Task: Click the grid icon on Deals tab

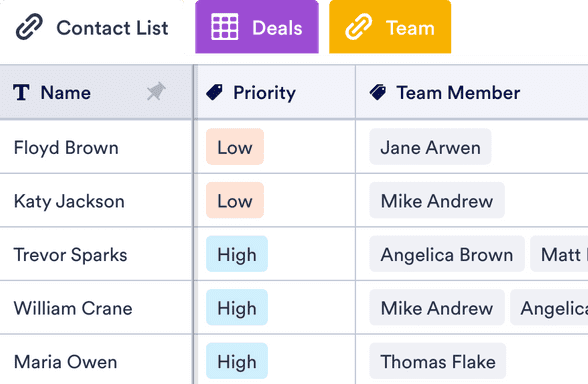Action: (x=225, y=27)
